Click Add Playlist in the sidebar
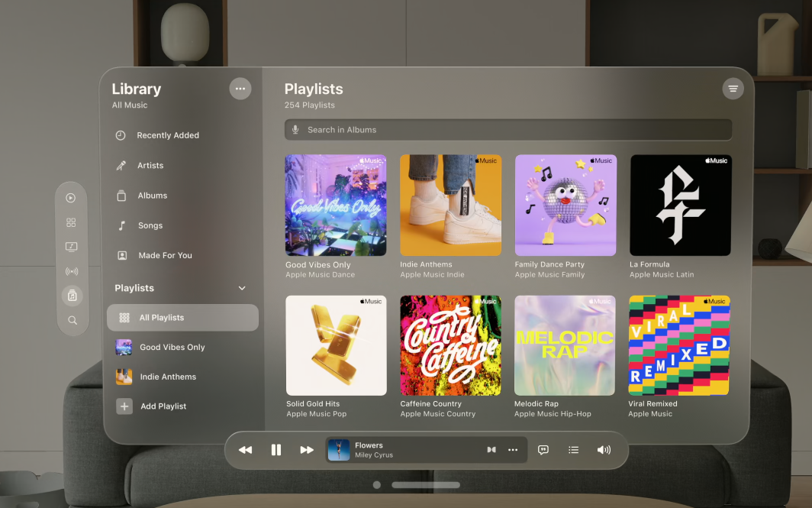The image size is (812, 508). (163, 406)
